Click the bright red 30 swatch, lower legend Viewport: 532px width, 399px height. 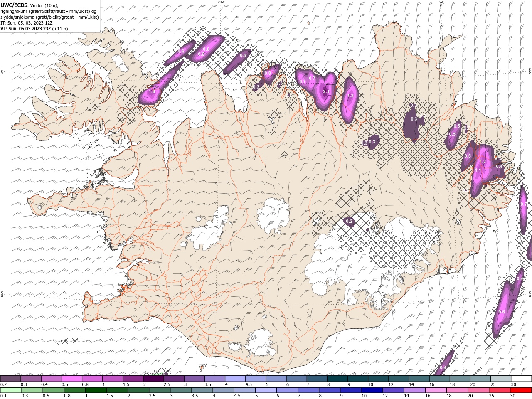520,390
